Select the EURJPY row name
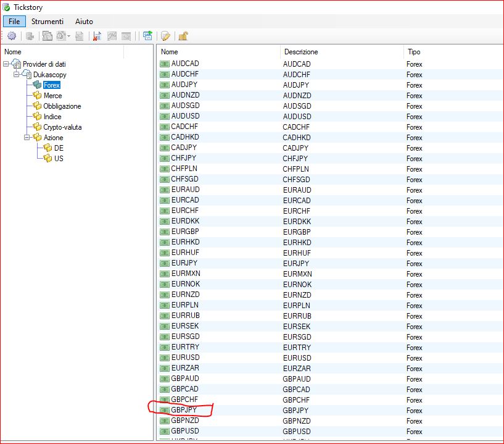Viewport: 504px width, 444px height. (x=184, y=263)
